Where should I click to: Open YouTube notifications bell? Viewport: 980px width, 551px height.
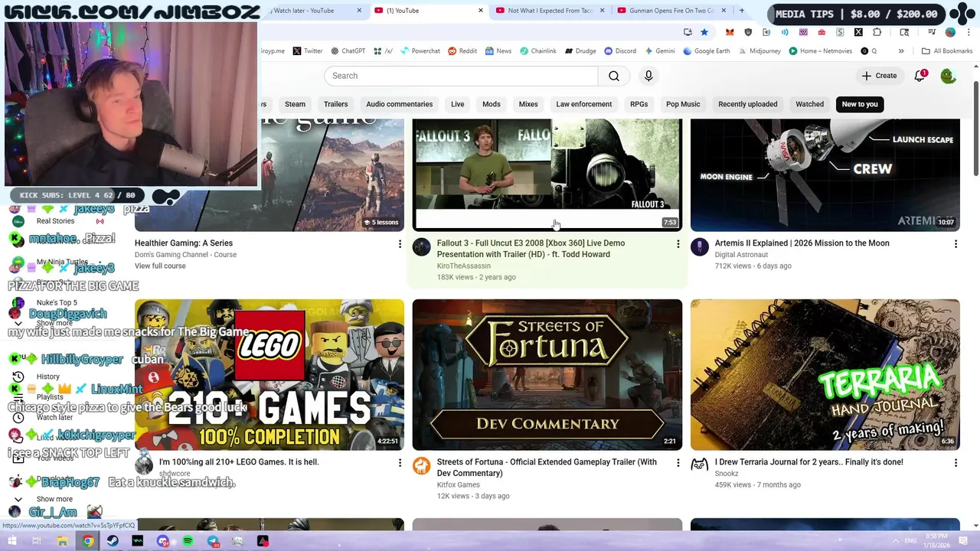pos(920,76)
